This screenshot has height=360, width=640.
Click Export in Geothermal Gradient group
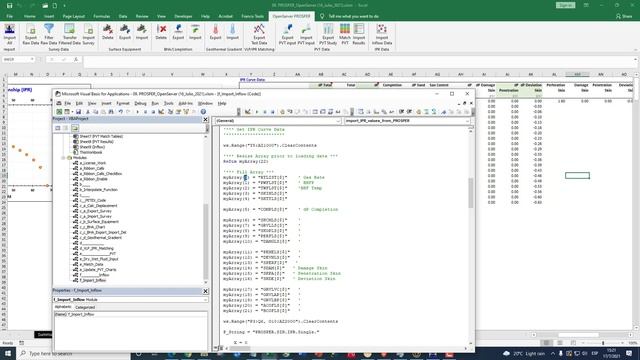(x=216, y=32)
